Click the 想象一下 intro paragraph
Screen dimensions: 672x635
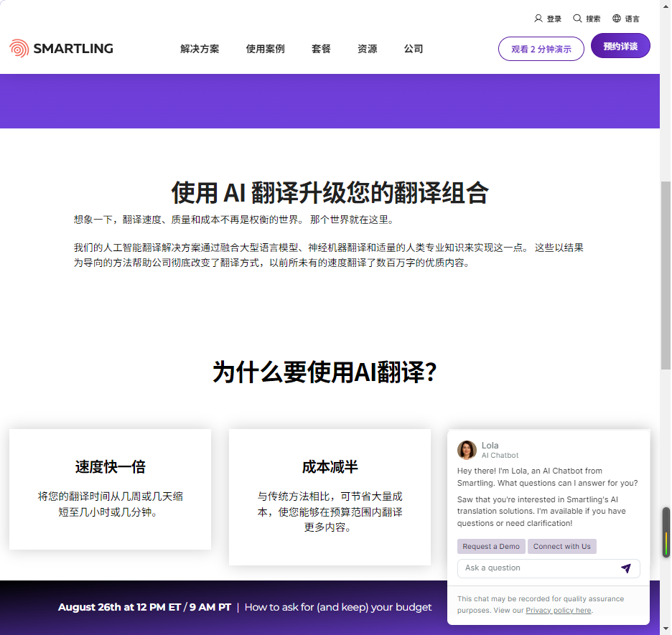tap(234, 220)
